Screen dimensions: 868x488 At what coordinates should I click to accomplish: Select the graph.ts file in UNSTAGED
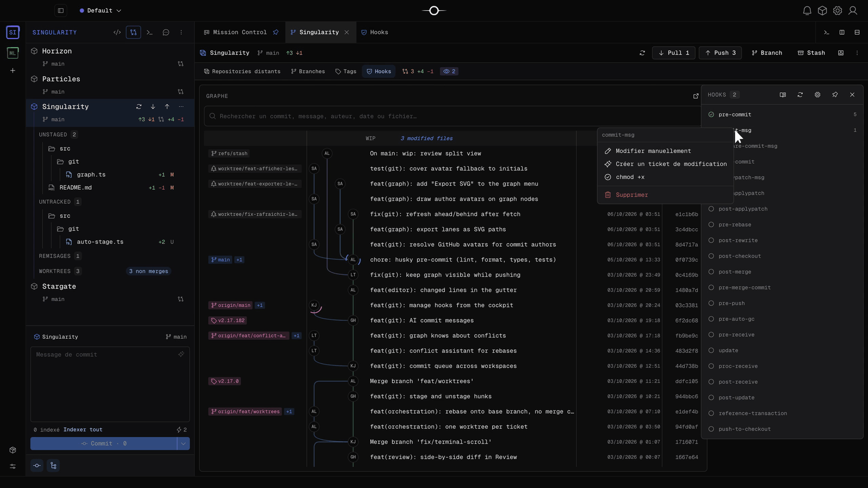pos(110,175)
